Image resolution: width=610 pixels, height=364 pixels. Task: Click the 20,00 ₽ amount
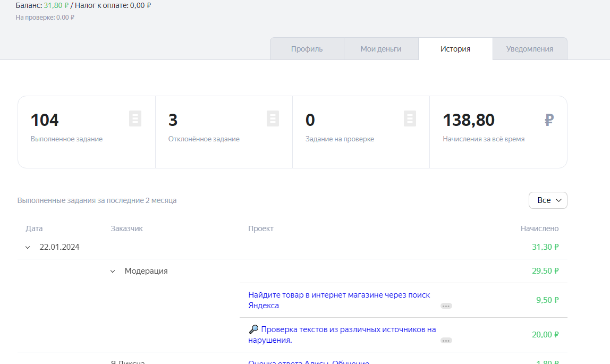(x=545, y=335)
